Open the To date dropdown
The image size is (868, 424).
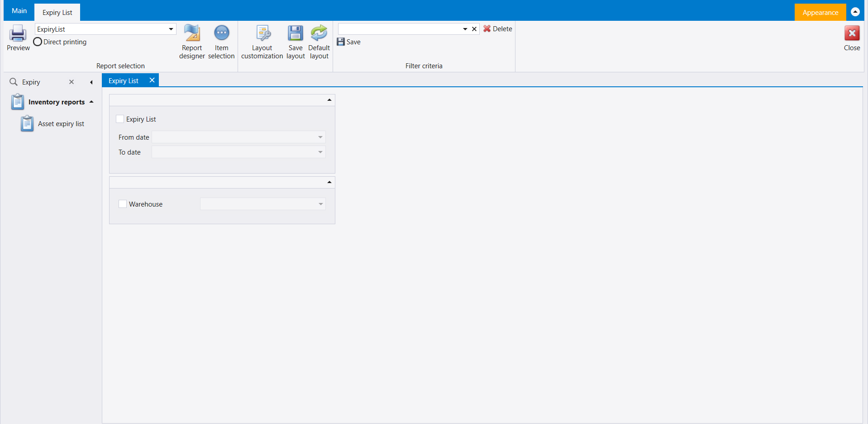pos(320,152)
